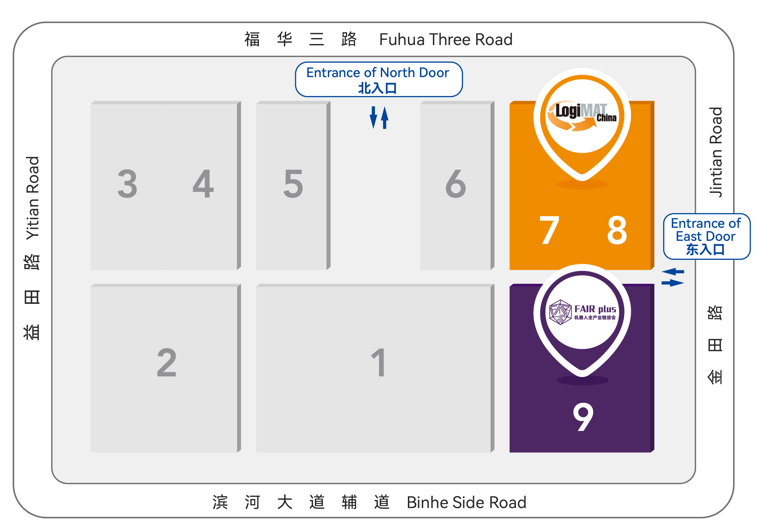Select hall number 2
Image resolution: width=758 pixels, height=532 pixels.
pos(166,363)
